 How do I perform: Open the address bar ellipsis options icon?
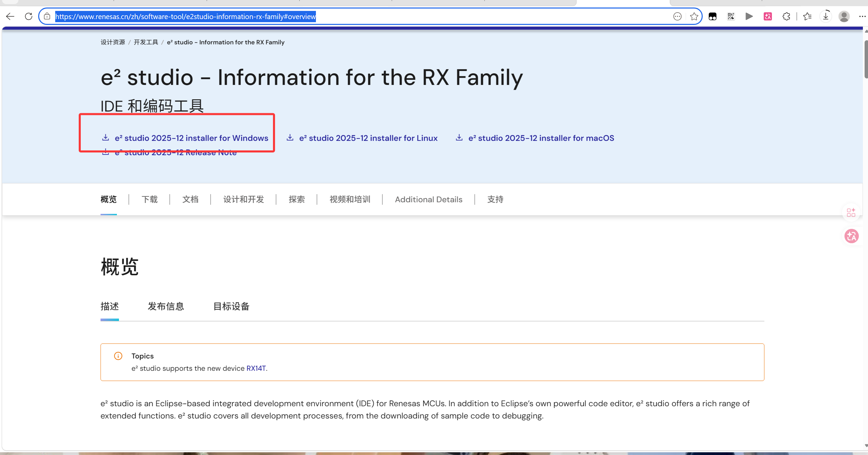coord(677,16)
